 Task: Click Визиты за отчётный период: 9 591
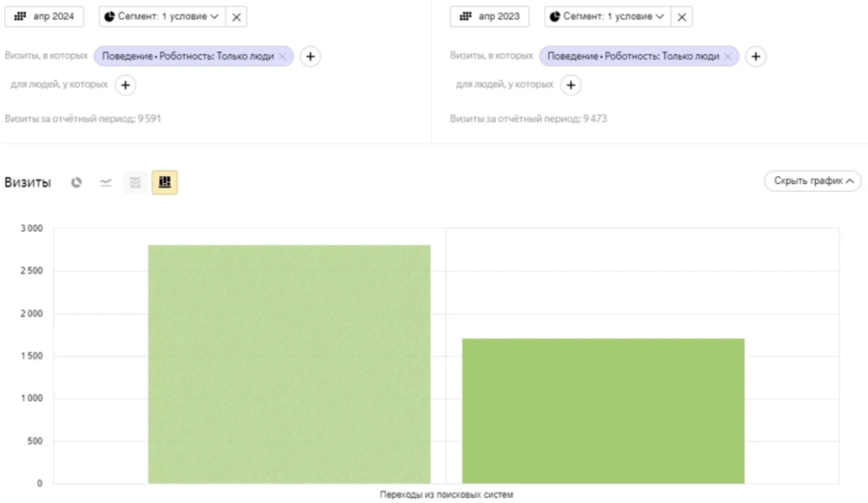click(x=83, y=119)
